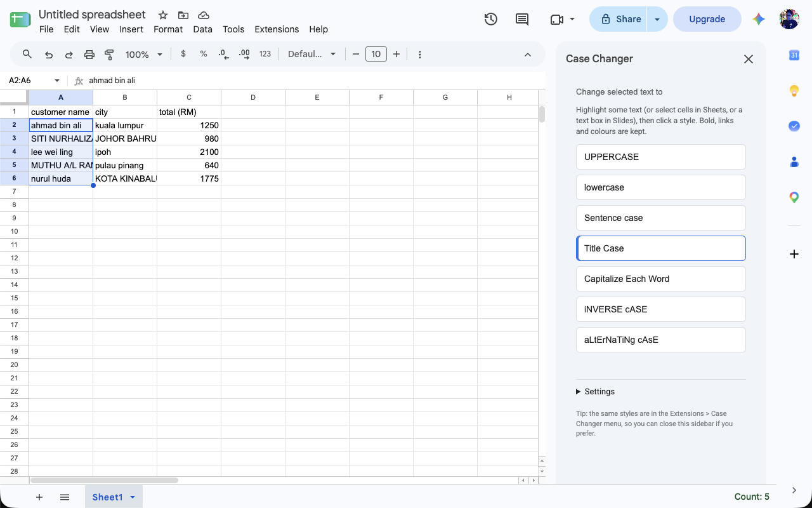
Task: Format as percent
Action: (204, 54)
